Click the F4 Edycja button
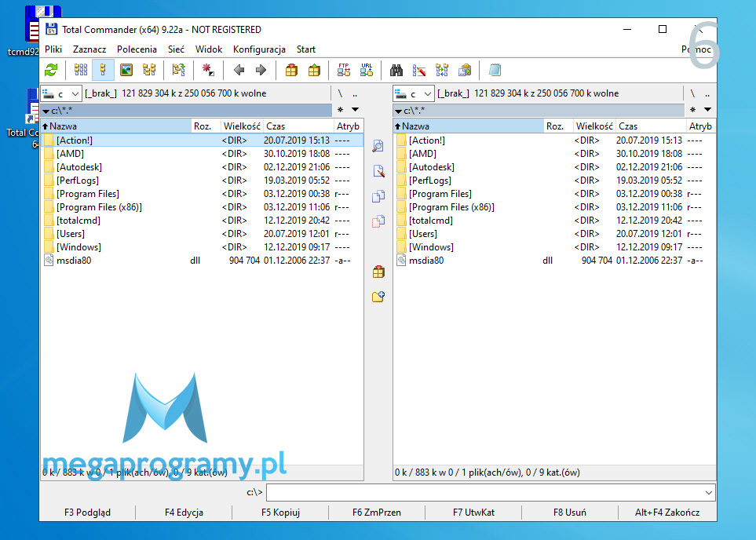Viewport: 756px width, 540px height. point(184,513)
